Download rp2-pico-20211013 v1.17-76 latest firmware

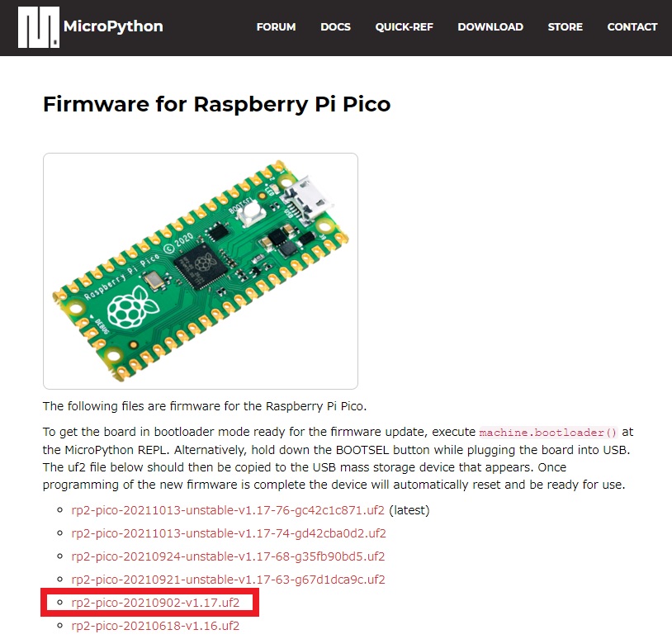coord(228,510)
